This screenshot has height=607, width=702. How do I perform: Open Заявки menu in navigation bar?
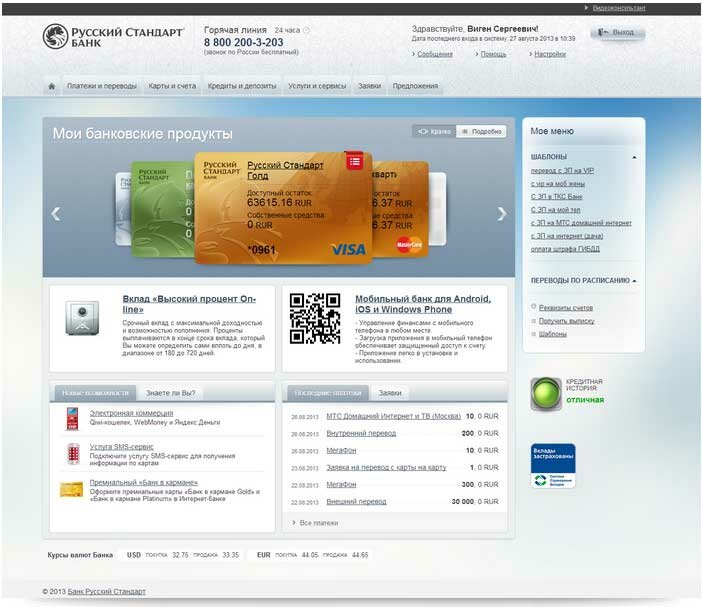point(369,86)
